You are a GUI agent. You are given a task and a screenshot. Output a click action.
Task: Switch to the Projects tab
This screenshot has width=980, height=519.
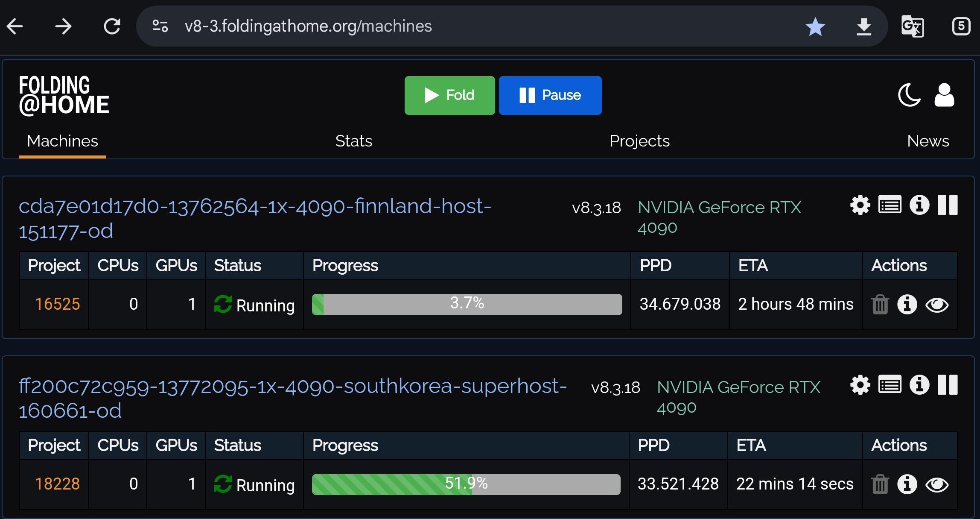(x=639, y=141)
